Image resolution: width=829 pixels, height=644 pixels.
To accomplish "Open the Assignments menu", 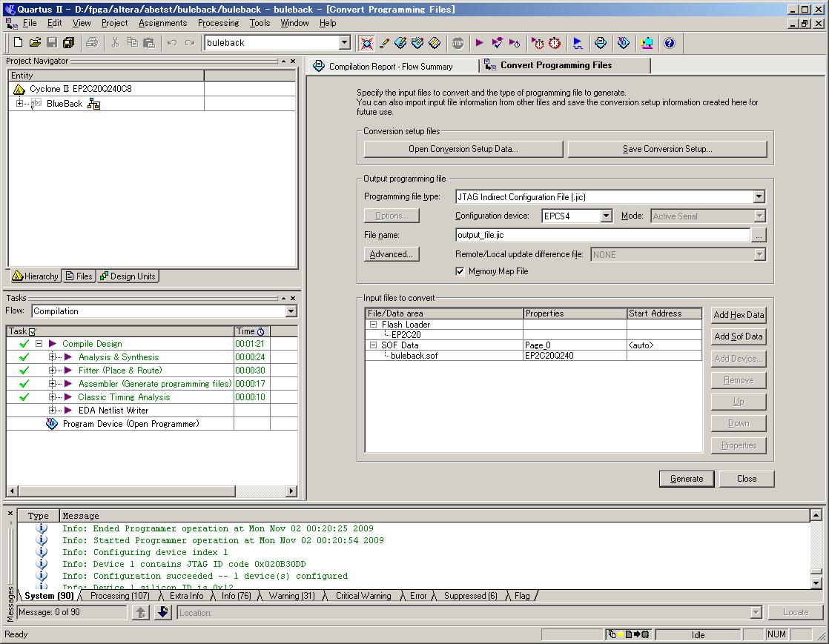I will [163, 23].
